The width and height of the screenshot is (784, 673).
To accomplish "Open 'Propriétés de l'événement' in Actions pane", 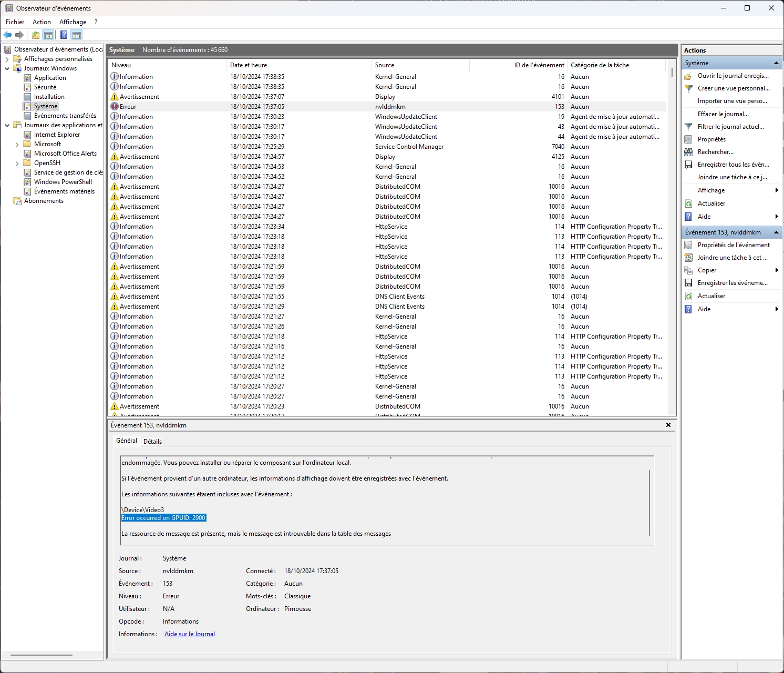I will [x=733, y=245].
